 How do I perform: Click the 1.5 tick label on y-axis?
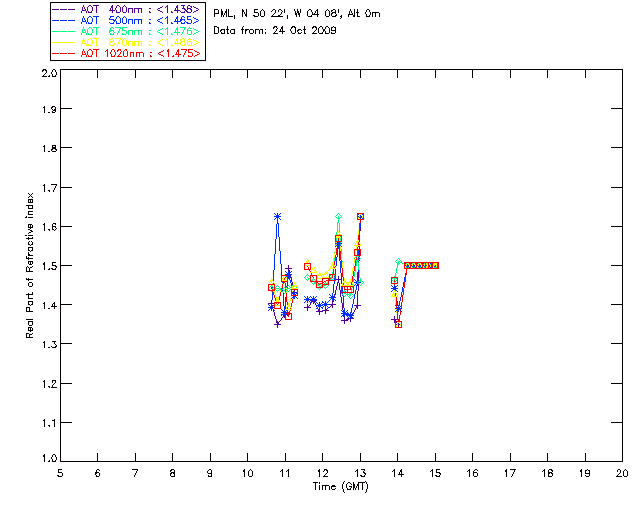[49, 266]
